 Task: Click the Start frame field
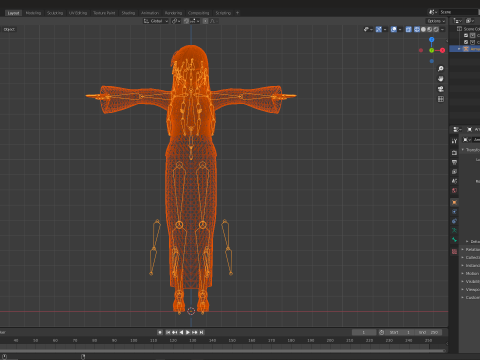coord(400,332)
